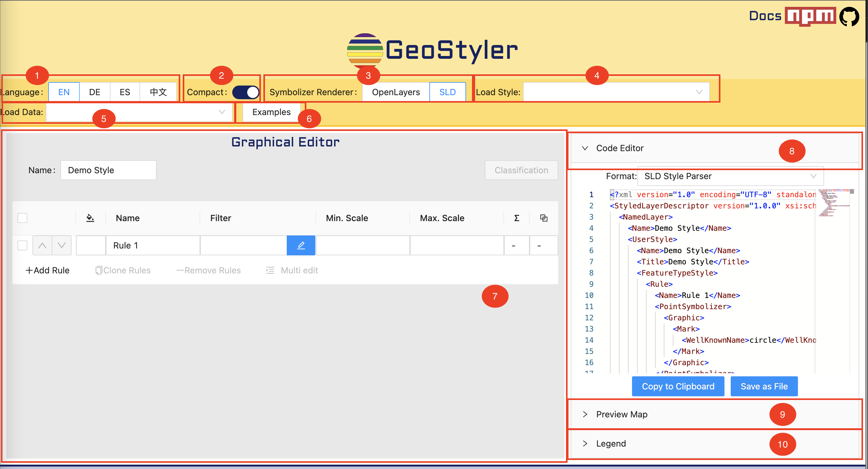
Task: Click the symbolizer paint bucket column header
Action: (90, 218)
